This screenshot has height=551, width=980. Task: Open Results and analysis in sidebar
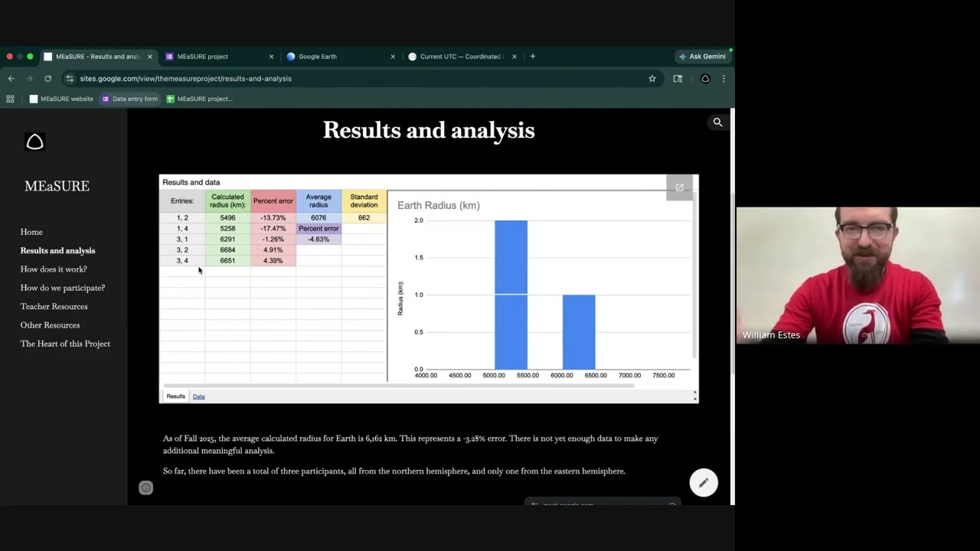[x=57, y=250]
